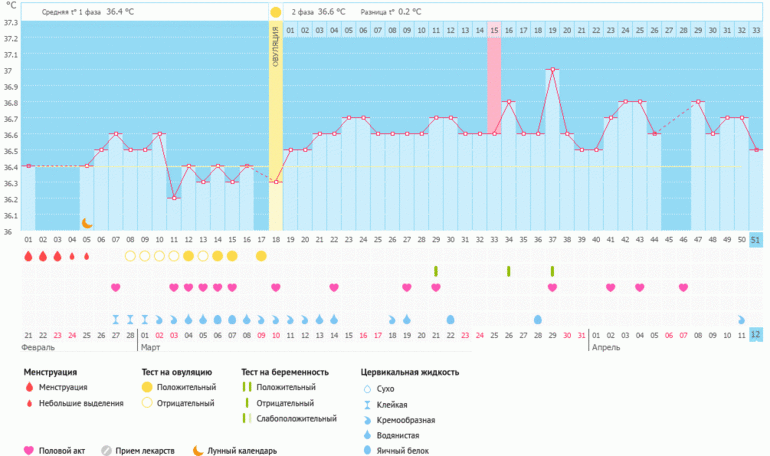Click the heart icon on cycle day 07

pos(115,288)
